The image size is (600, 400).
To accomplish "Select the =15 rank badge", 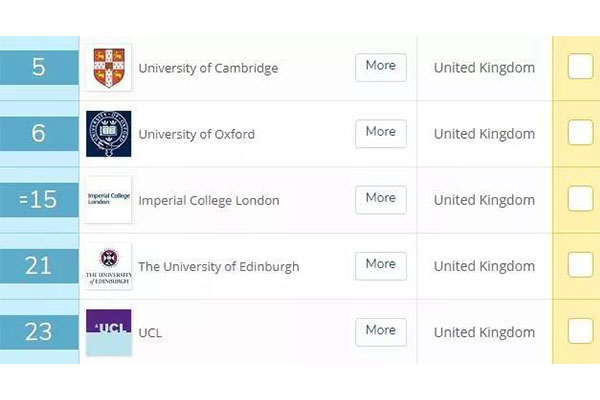I will tap(39, 200).
